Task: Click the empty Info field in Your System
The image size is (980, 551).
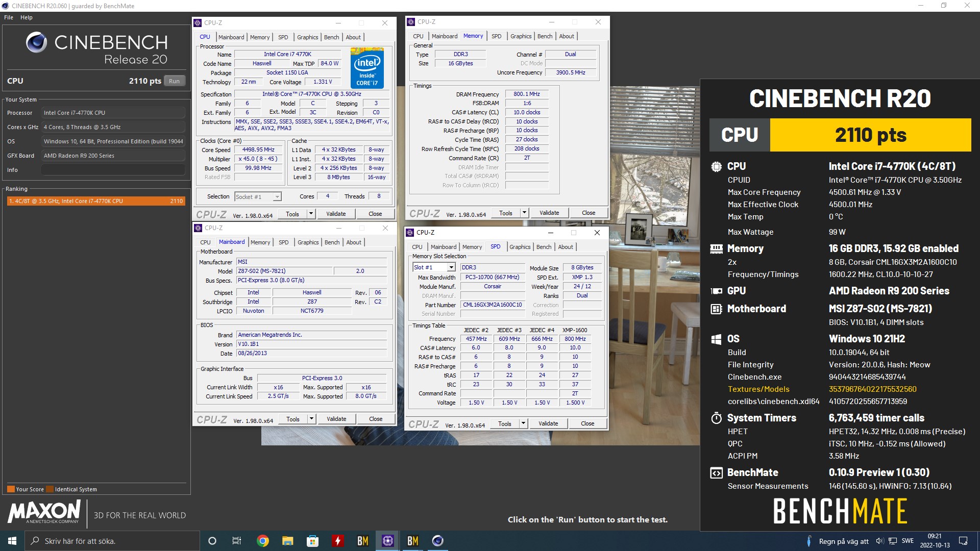Action: [x=113, y=170]
